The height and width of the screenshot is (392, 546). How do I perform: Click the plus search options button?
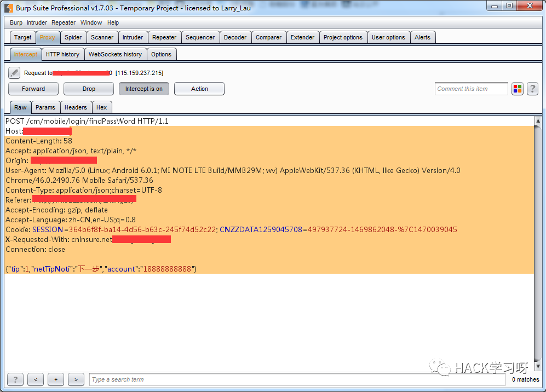[56, 379]
